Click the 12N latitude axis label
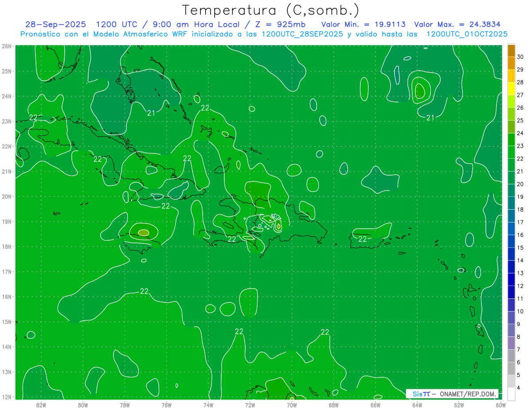Image resolution: width=532 pixels, height=411 pixels. click(x=7, y=397)
